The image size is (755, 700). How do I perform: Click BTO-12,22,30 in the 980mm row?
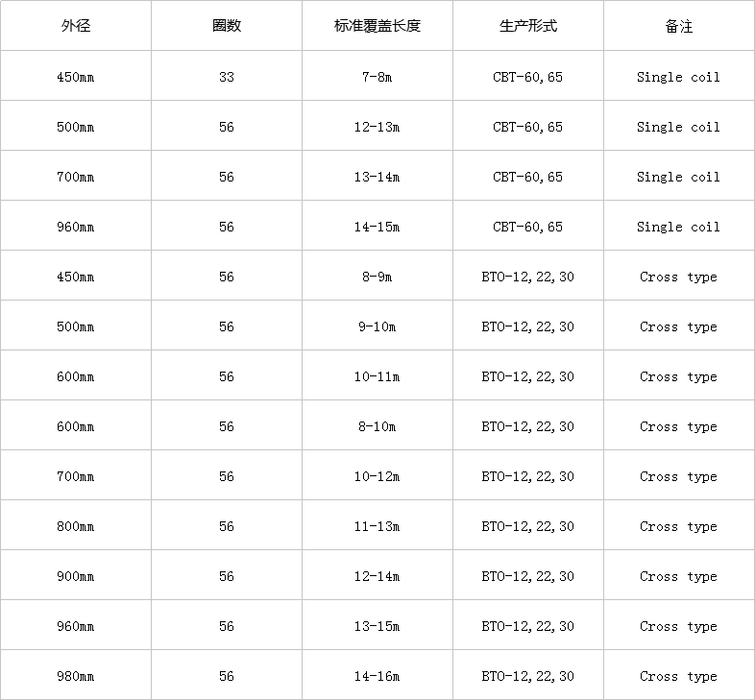[x=527, y=676]
